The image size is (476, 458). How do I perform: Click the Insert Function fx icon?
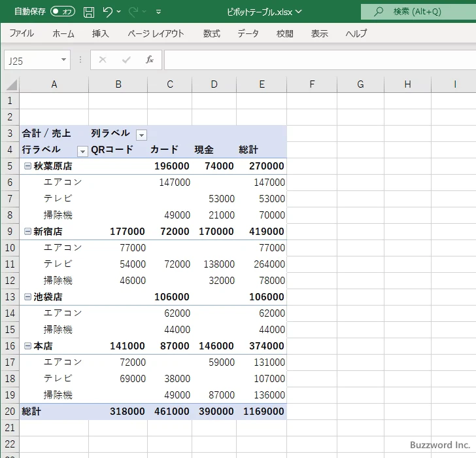(150, 60)
